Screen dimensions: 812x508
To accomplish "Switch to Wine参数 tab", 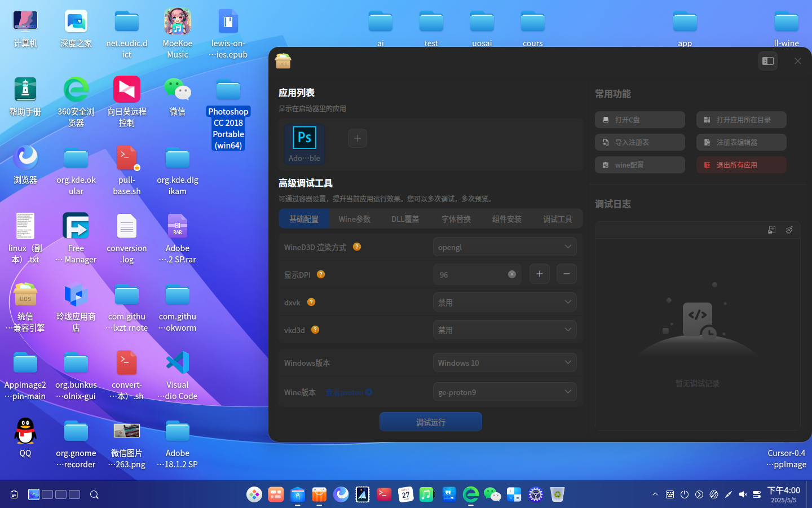I will point(355,219).
